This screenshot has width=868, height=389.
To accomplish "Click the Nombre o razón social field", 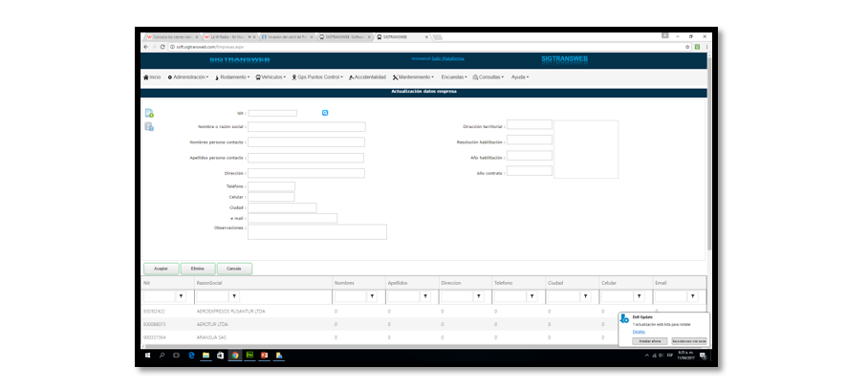I will click(307, 127).
